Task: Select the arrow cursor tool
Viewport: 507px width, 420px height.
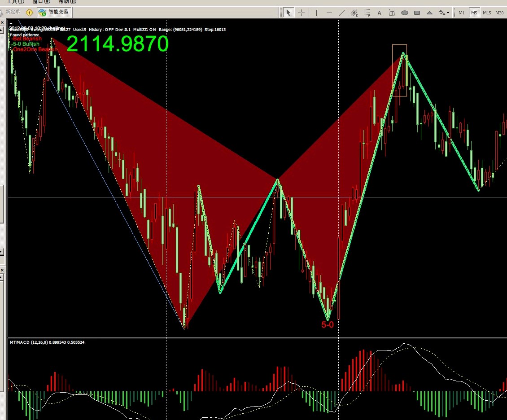Action: click(x=288, y=13)
